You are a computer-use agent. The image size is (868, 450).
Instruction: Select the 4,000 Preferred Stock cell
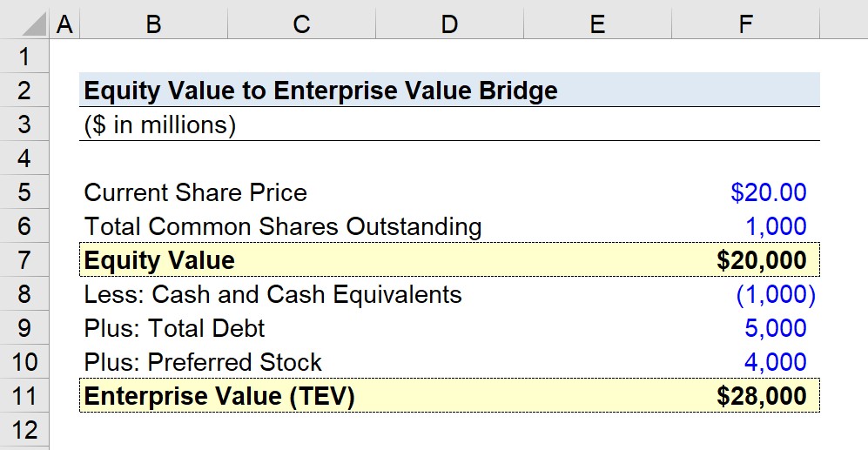pyautogui.click(x=745, y=362)
